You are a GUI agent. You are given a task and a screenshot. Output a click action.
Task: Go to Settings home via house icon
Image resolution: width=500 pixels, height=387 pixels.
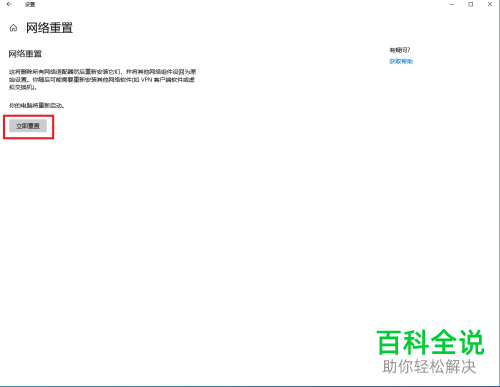(13, 28)
